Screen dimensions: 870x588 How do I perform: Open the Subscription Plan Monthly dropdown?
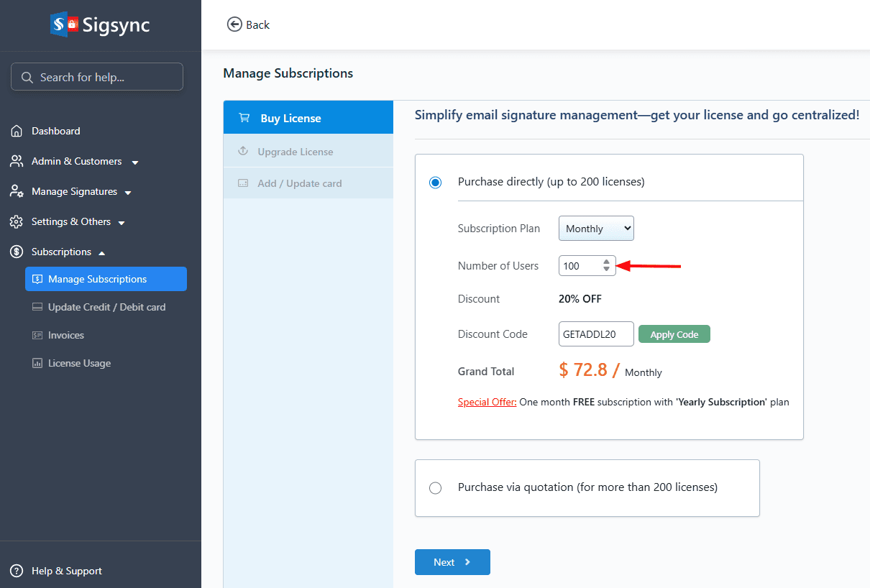click(596, 229)
